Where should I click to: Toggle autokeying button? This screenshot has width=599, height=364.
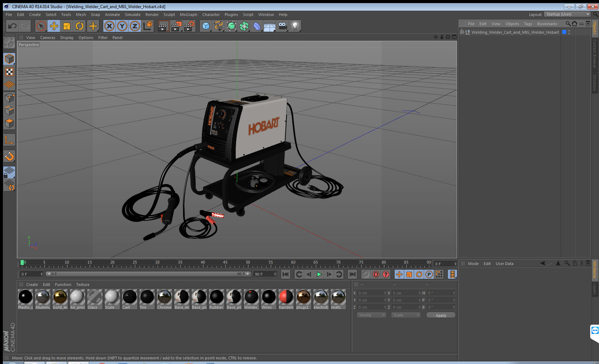coord(376,274)
